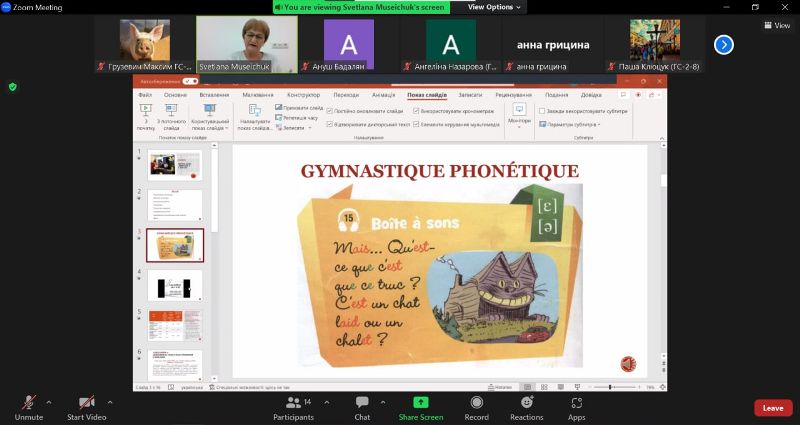Open the Анімація ribbon tab

point(383,95)
